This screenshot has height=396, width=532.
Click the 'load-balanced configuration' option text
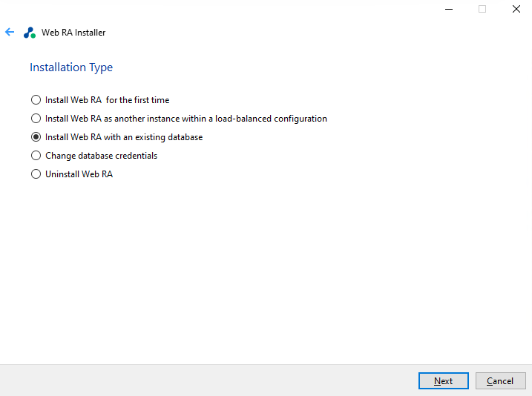click(185, 119)
